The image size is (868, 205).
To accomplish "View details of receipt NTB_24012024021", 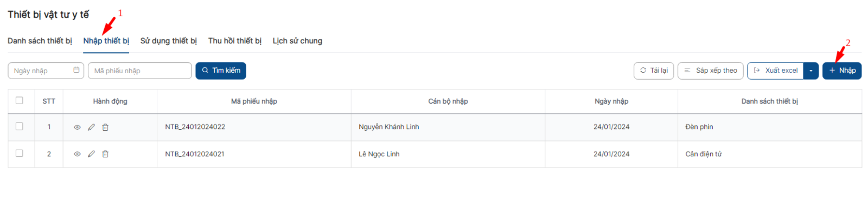I will coord(77,155).
